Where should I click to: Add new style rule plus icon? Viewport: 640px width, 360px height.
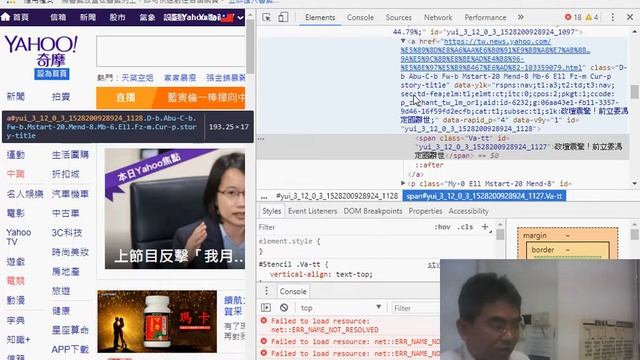(485, 227)
